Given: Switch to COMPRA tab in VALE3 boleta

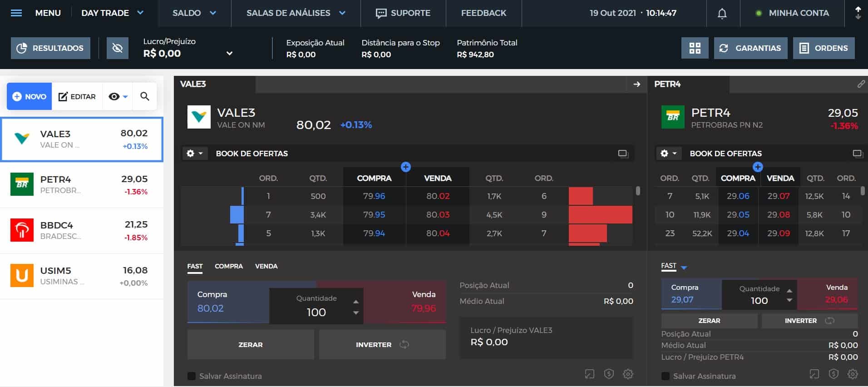Looking at the screenshot, I should tap(229, 266).
